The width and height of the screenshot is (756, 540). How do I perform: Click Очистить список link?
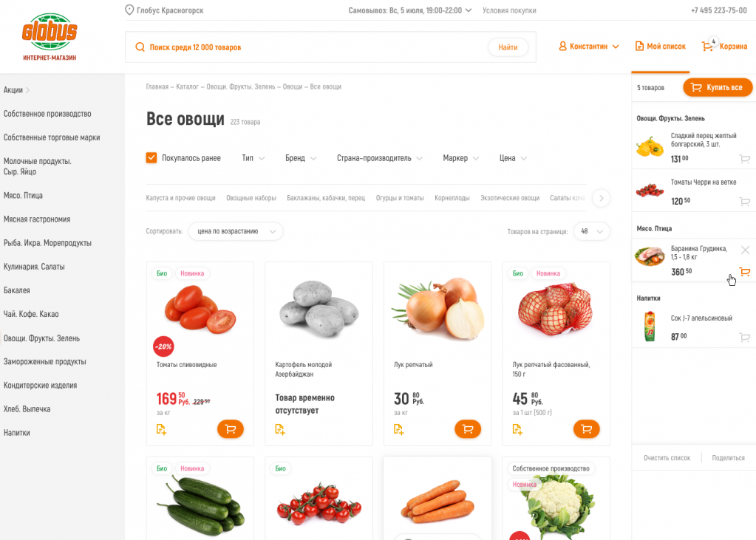[667, 457]
